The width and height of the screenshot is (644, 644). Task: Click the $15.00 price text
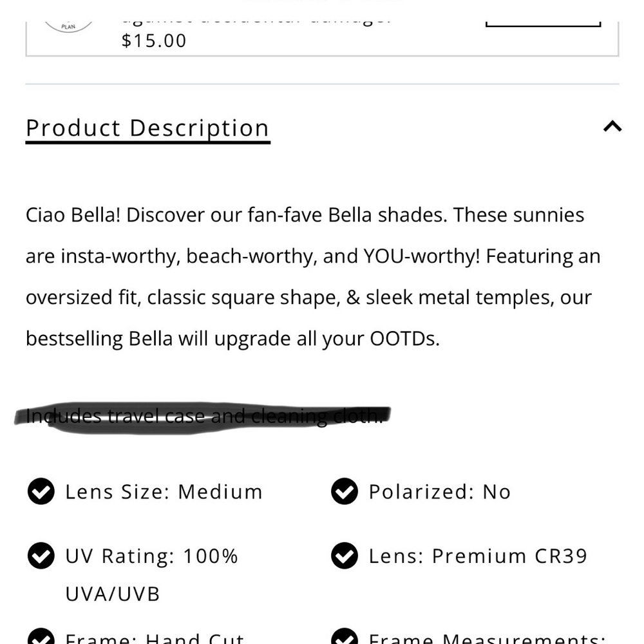155,41
